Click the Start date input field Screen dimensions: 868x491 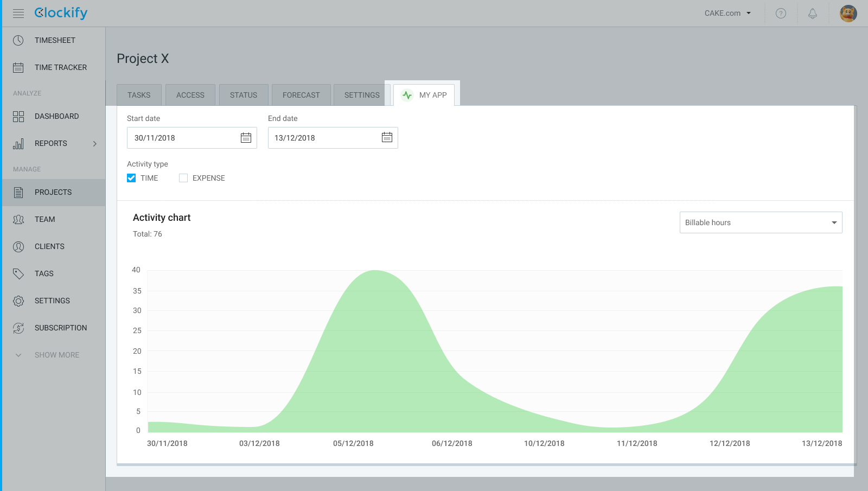192,138
